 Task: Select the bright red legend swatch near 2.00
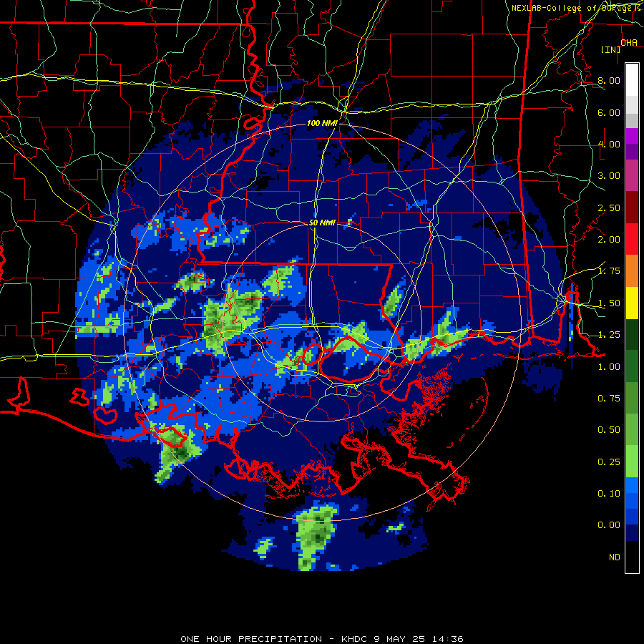(x=632, y=239)
